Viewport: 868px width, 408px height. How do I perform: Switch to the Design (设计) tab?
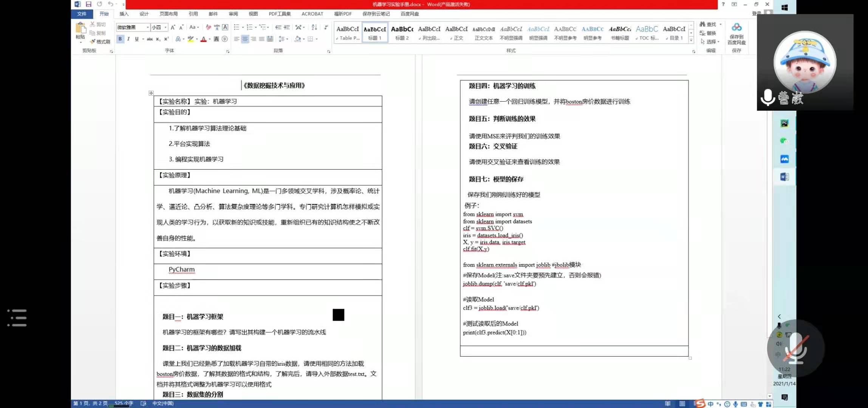[x=144, y=14]
